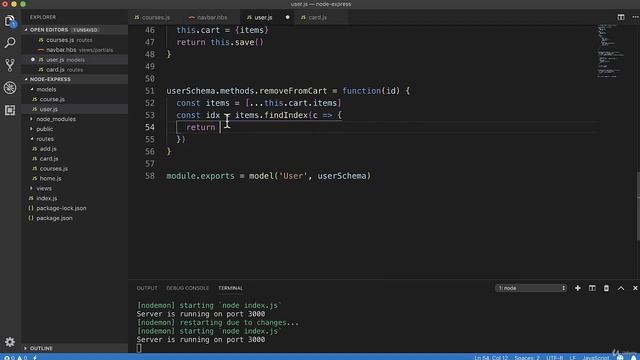Close the terminal panel
This screenshot has height=360, width=640.
click(x=635, y=288)
